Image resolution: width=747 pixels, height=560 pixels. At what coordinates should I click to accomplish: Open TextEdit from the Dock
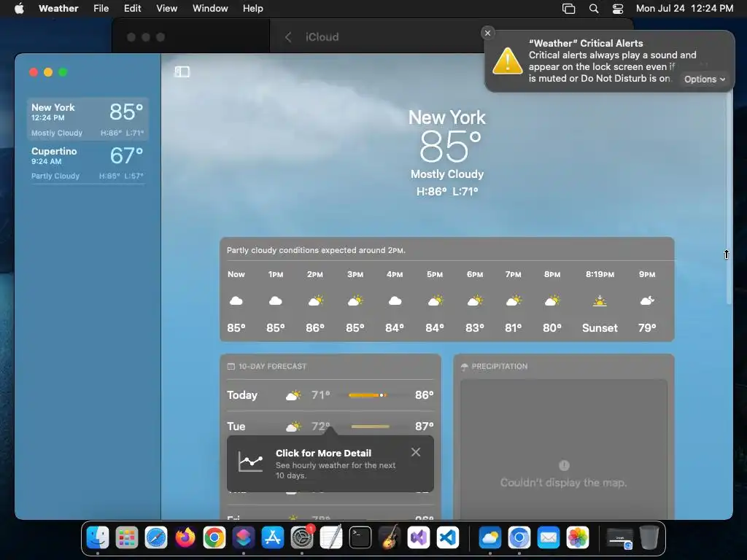tap(331, 537)
